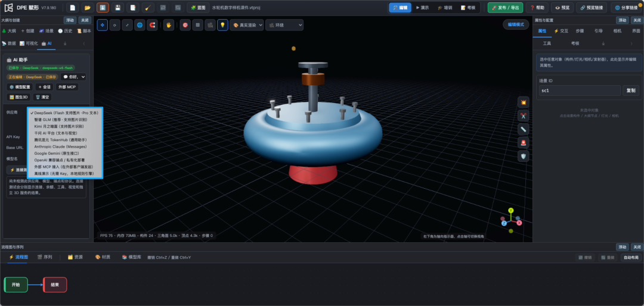
Task: Switch to the 交互 tab in properties panel
Action: pos(562,31)
